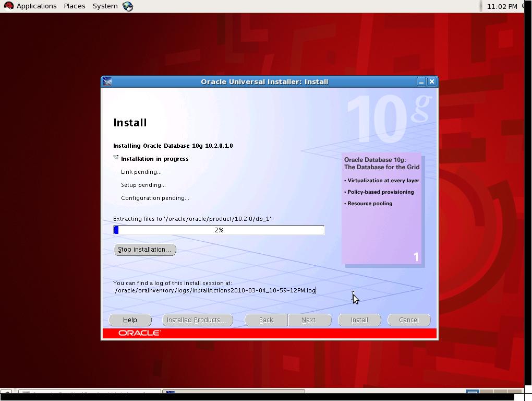Select 'Configuration pending...' status text
The height and width of the screenshot is (401, 532).
coord(155,198)
